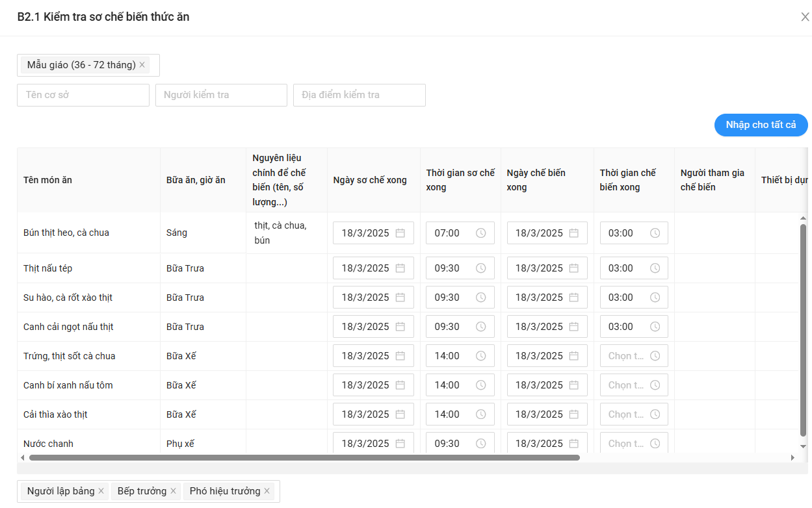Open time picker for Canh bí xanh cooking finish
Viewport: 812px width, 508px height.
[633, 385]
